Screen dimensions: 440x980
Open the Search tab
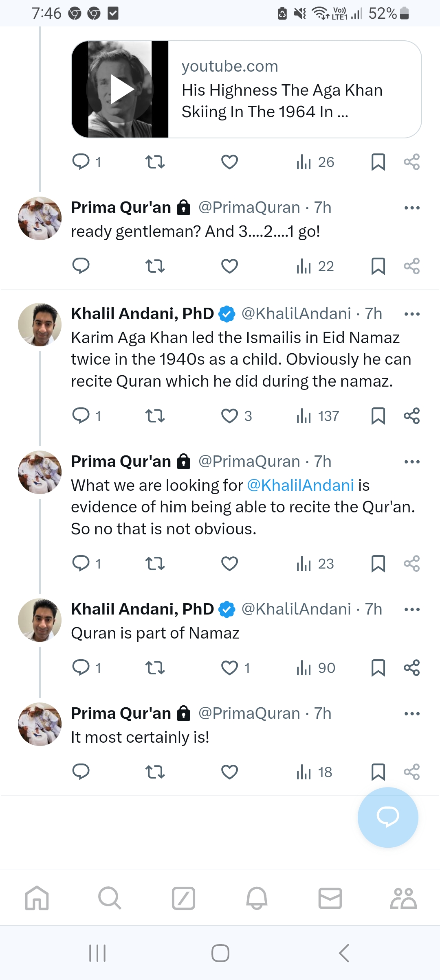110,898
